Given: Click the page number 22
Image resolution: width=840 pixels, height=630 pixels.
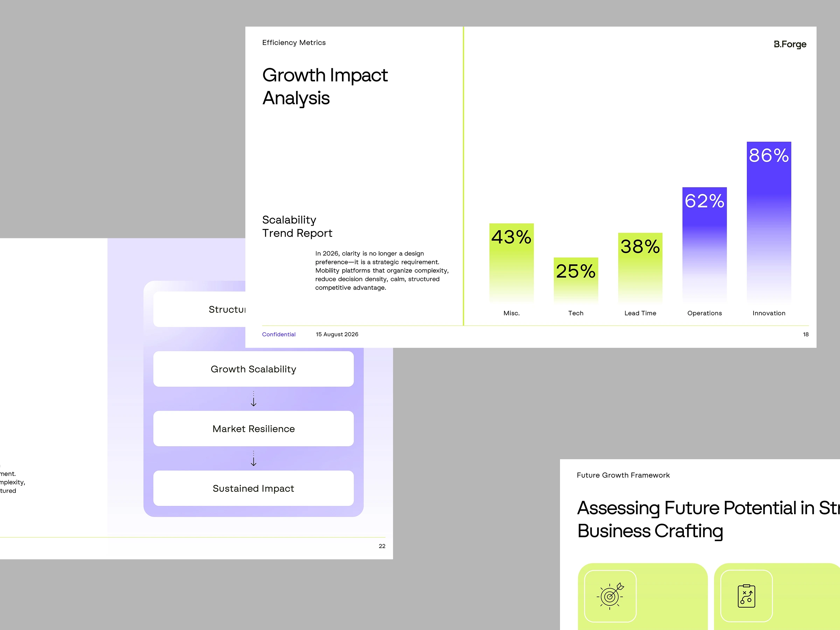Looking at the screenshot, I should [382, 546].
